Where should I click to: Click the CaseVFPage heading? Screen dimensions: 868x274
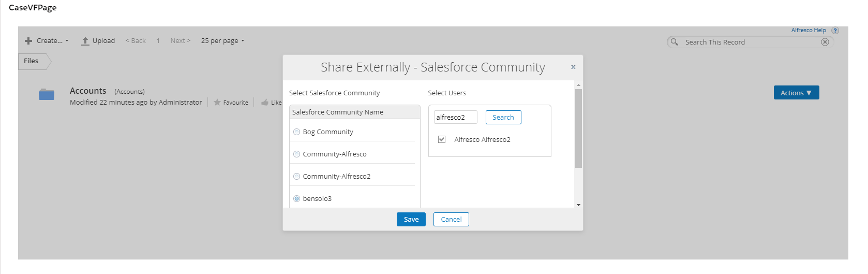tap(33, 8)
